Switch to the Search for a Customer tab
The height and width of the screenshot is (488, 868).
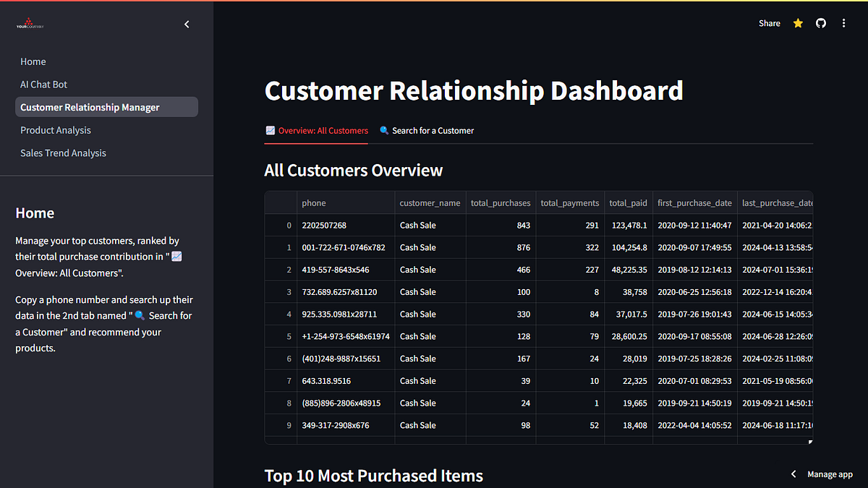[433, 131]
